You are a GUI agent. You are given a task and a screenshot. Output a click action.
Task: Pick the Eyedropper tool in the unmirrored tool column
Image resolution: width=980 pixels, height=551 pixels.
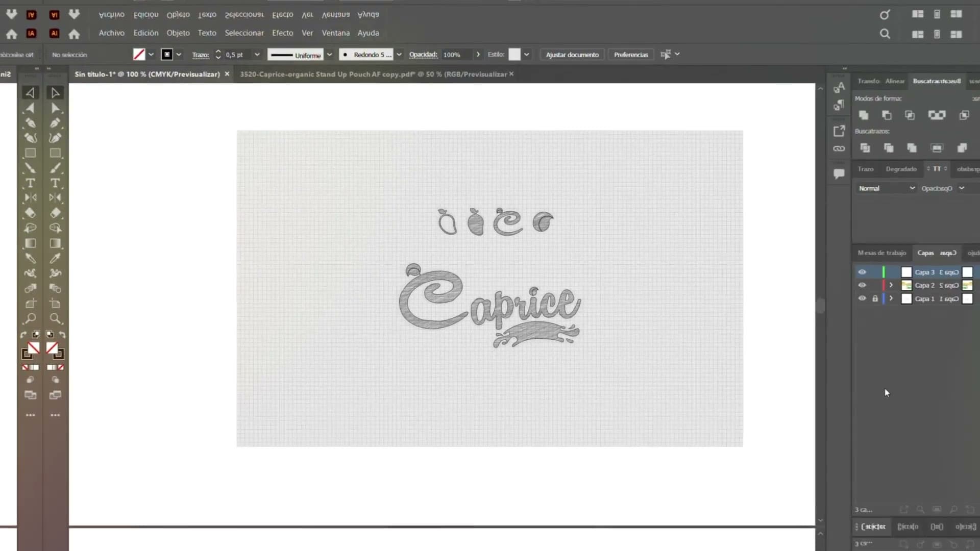coord(55,258)
